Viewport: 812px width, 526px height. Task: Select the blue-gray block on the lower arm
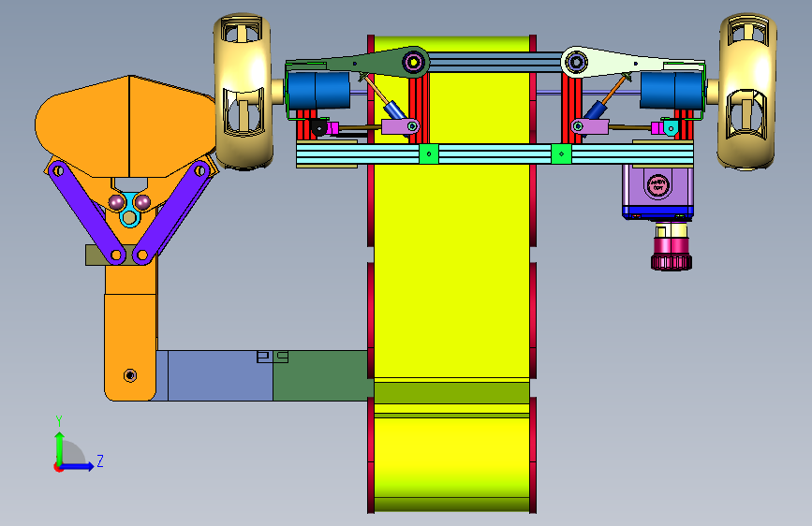[x=220, y=376]
